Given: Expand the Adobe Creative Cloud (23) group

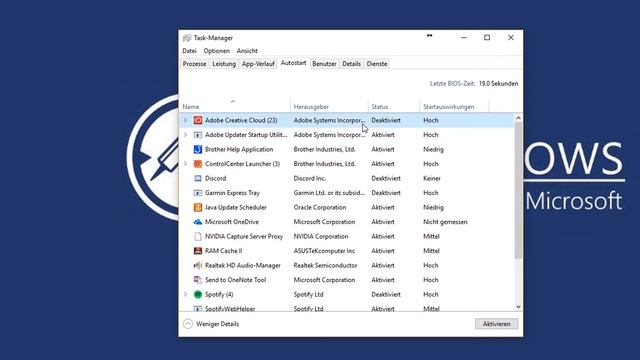Looking at the screenshot, I should point(185,120).
